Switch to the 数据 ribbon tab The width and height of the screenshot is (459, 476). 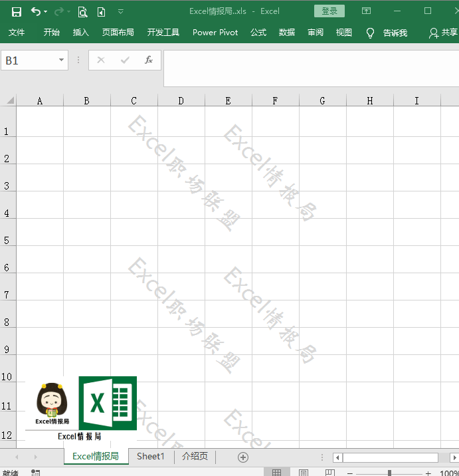point(287,32)
